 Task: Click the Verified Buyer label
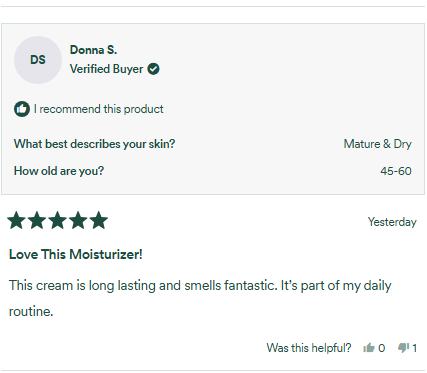point(106,69)
